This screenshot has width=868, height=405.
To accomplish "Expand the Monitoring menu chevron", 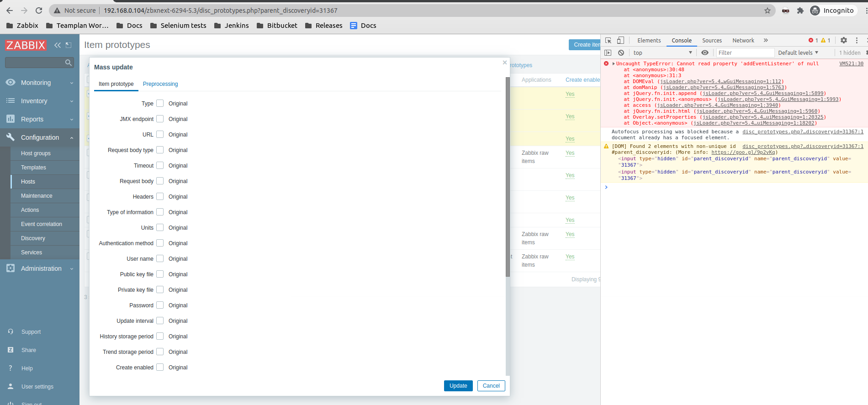I will tap(72, 83).
